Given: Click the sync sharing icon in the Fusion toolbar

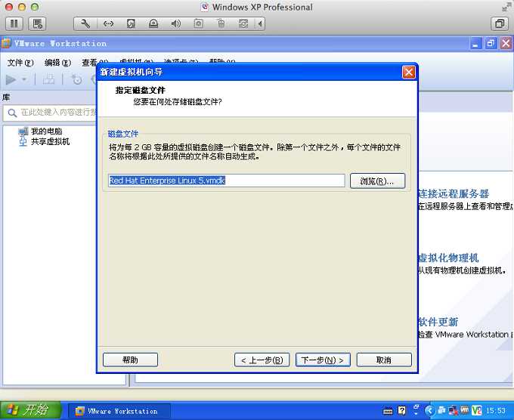Looking at the screenshot, I should point(243,23).
